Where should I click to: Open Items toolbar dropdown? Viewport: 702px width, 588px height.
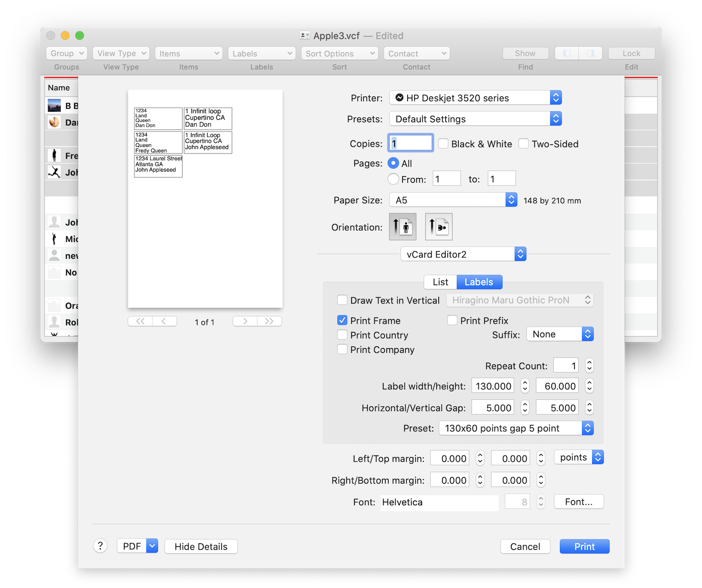189,53
